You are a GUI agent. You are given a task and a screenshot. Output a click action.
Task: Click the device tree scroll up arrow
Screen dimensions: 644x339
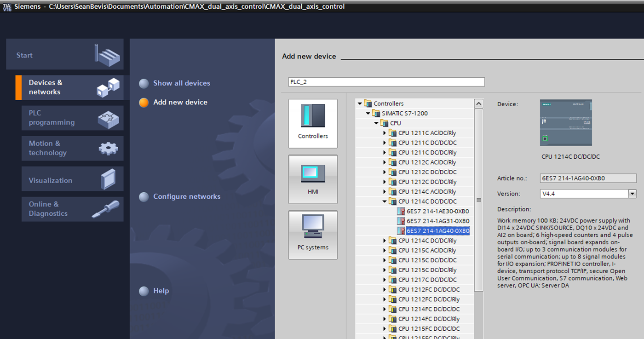478,104
